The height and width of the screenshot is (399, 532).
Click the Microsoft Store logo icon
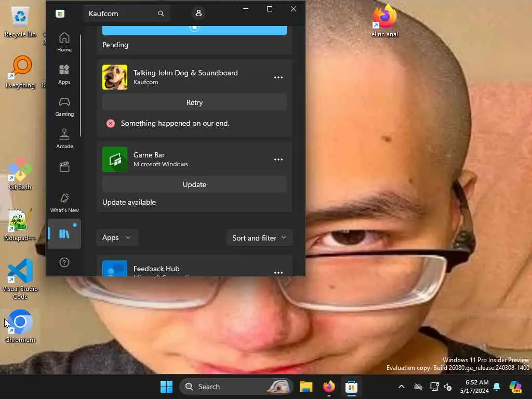pyautogui.click(x=60, y=14)
